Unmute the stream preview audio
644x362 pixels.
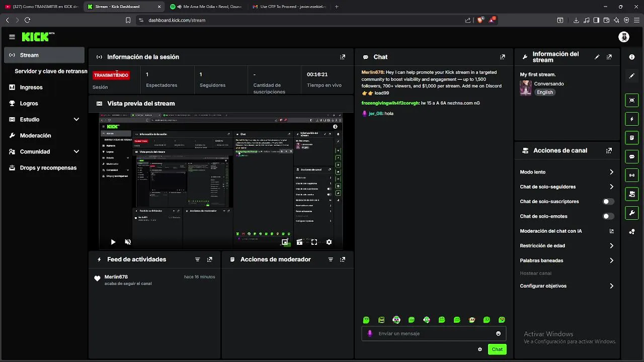(x=128, y=242)
